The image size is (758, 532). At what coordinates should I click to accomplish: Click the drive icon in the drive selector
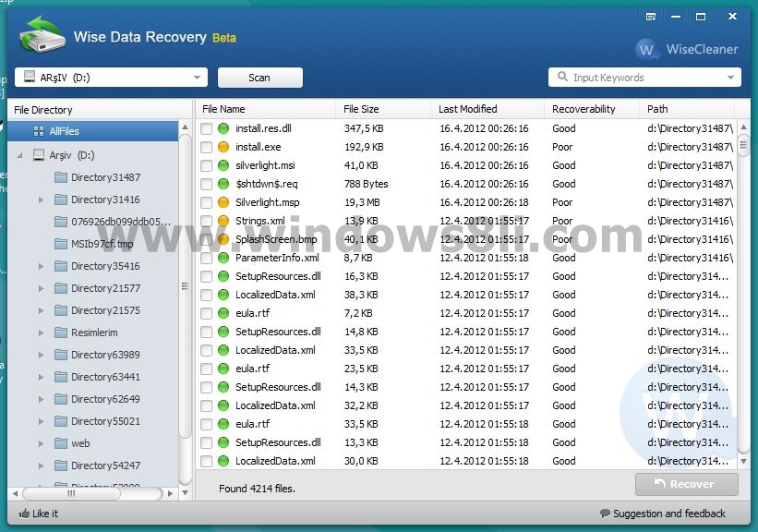30,77
